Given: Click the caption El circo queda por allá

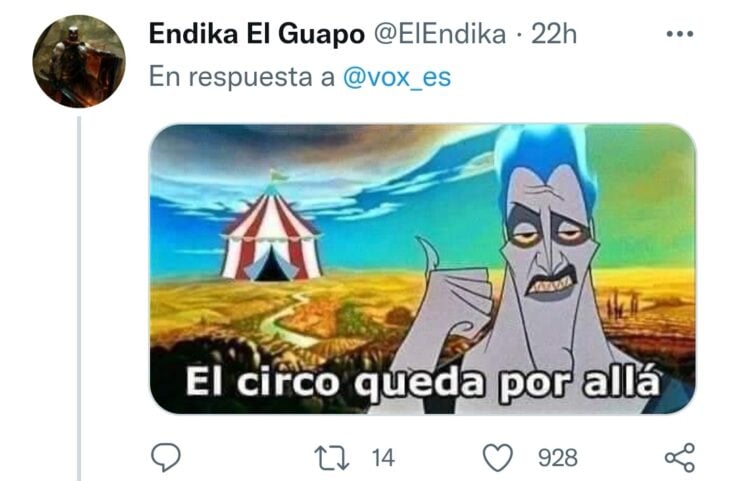Looking at the screenshot, I should click(423, 382).
